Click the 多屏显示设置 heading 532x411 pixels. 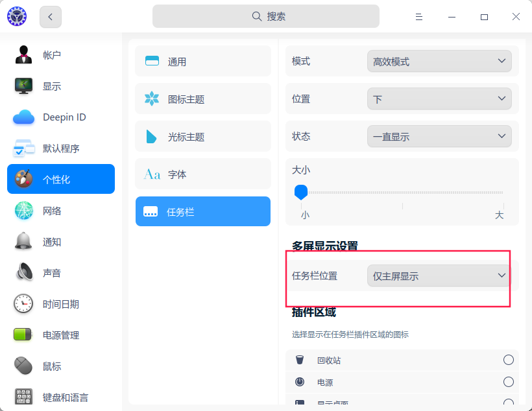tap(324, 246)
